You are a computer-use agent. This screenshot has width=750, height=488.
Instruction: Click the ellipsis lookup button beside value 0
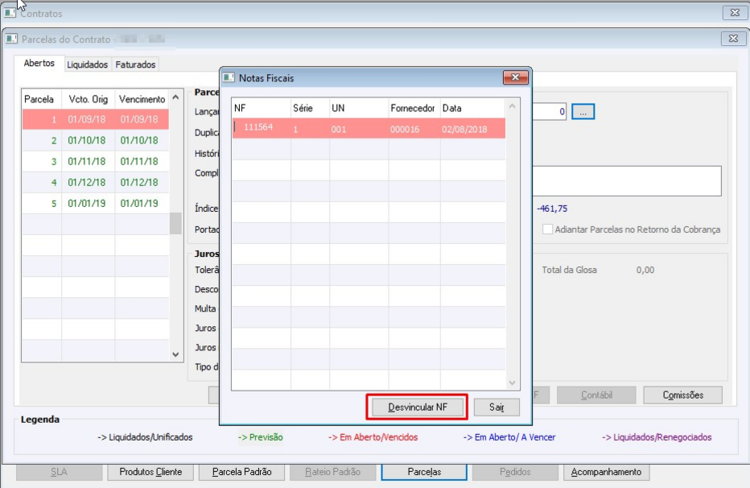point(583,112)
